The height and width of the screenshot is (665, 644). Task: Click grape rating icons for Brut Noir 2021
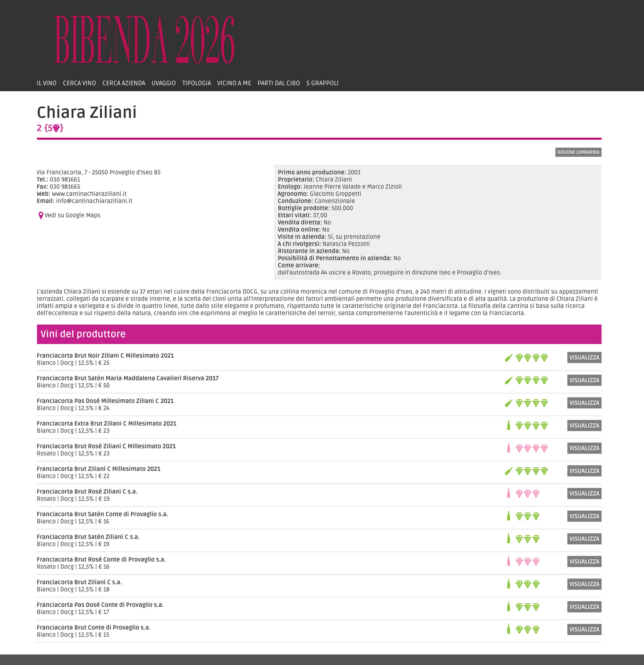coord(531,358)
